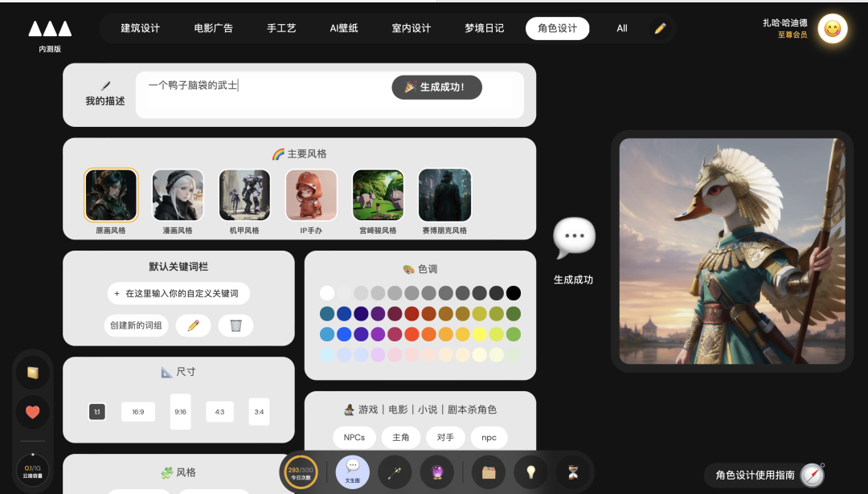Click the trash bin icon in keyword panel

point(235,325)
